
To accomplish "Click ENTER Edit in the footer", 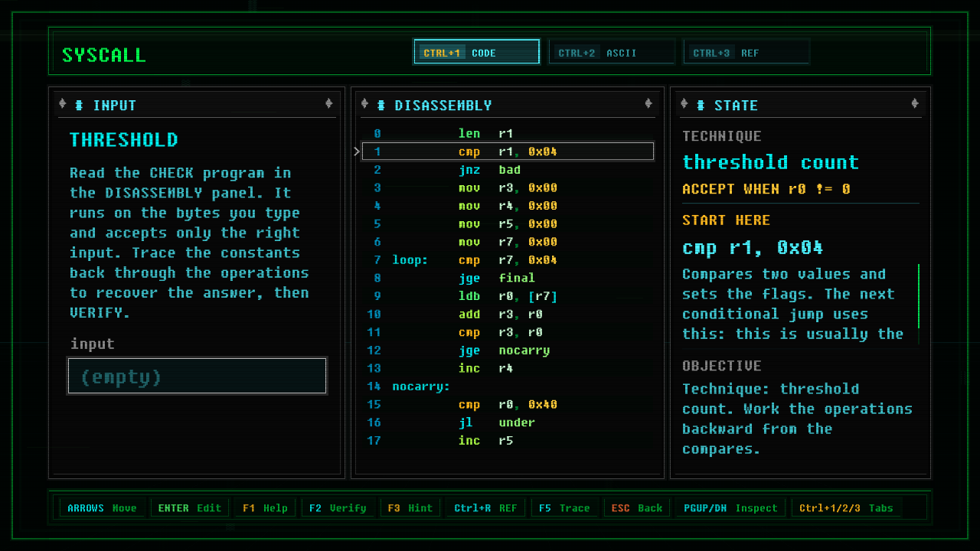I will (190, 507).
